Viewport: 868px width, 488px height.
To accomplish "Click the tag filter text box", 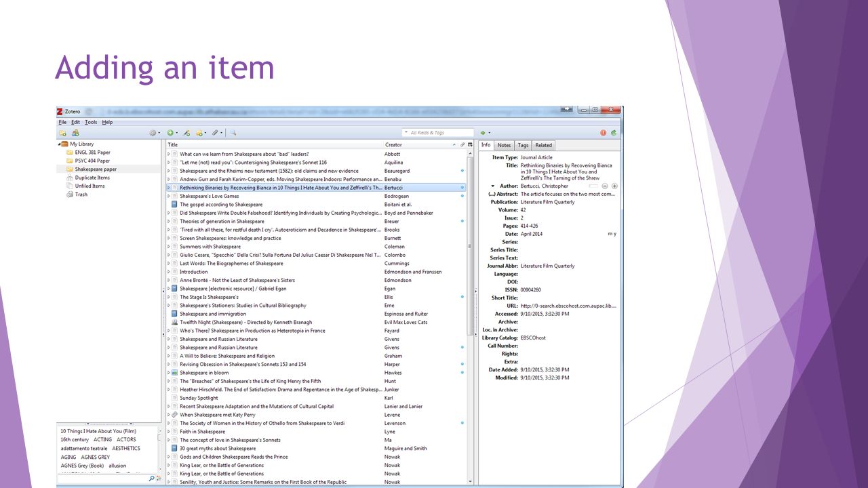I will (x=102, y=479).
